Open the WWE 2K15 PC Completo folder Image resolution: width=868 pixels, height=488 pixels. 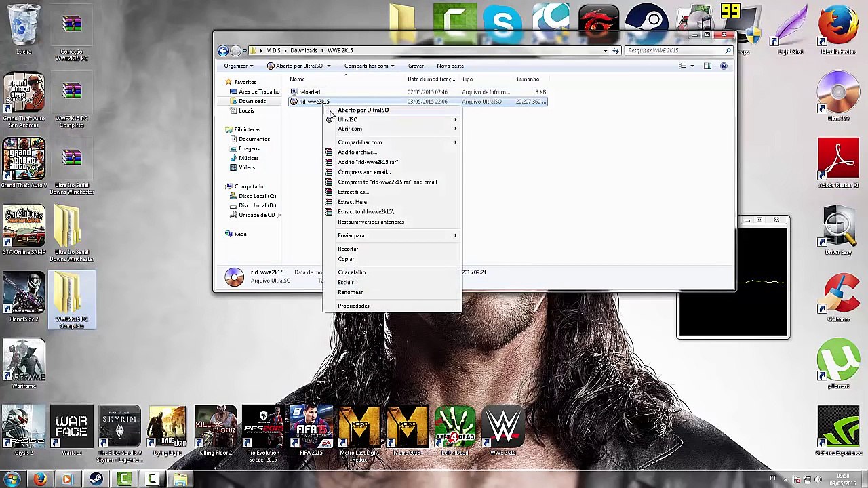click(x=71, y=300)
